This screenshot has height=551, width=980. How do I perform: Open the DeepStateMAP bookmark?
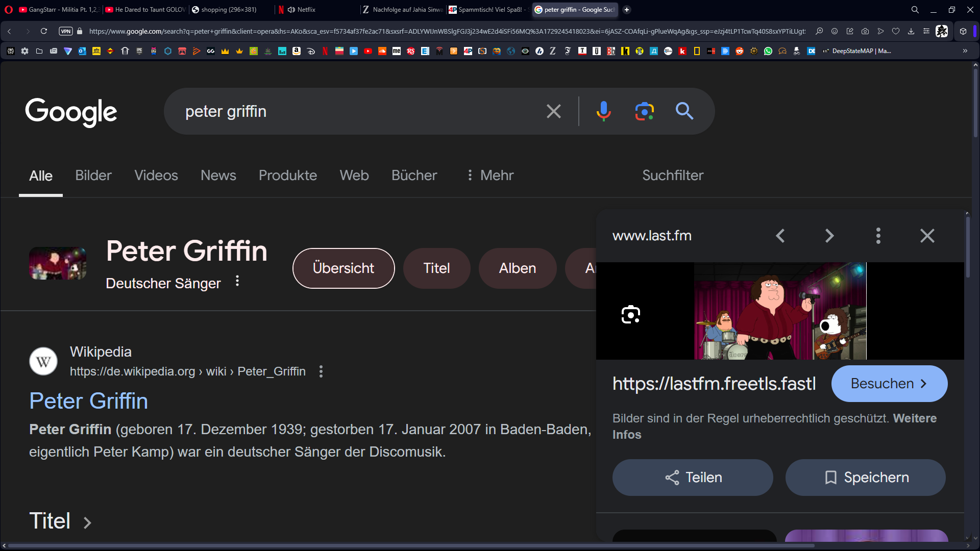point(857,51)
